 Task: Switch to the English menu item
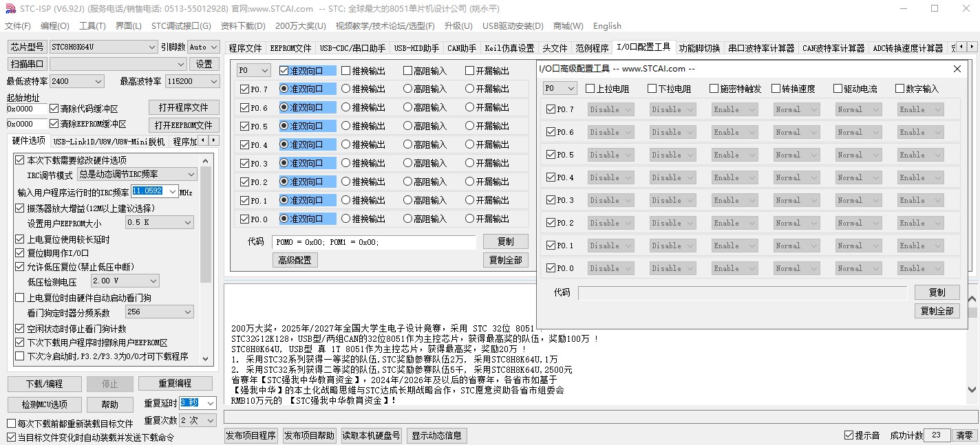coord(607,26)
